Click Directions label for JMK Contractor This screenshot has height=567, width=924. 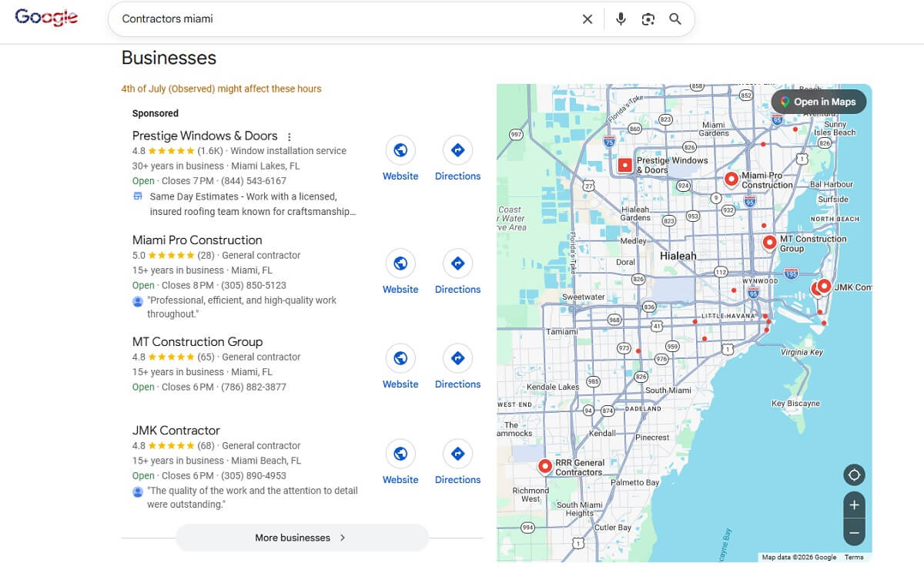pyautogui.click(x=457, y=480)
